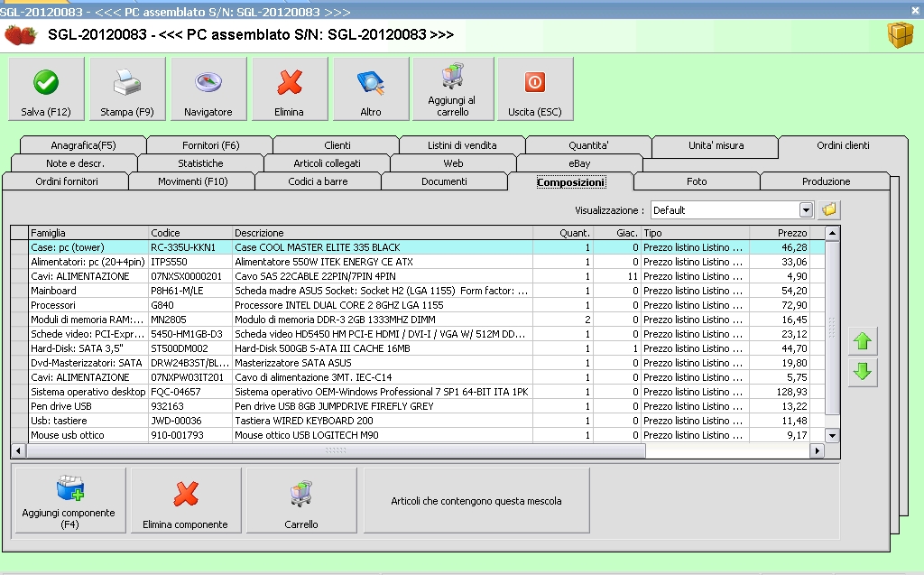Switch to the Fornitori (F6) tab
Screen dimensions: 924x575
210,145
